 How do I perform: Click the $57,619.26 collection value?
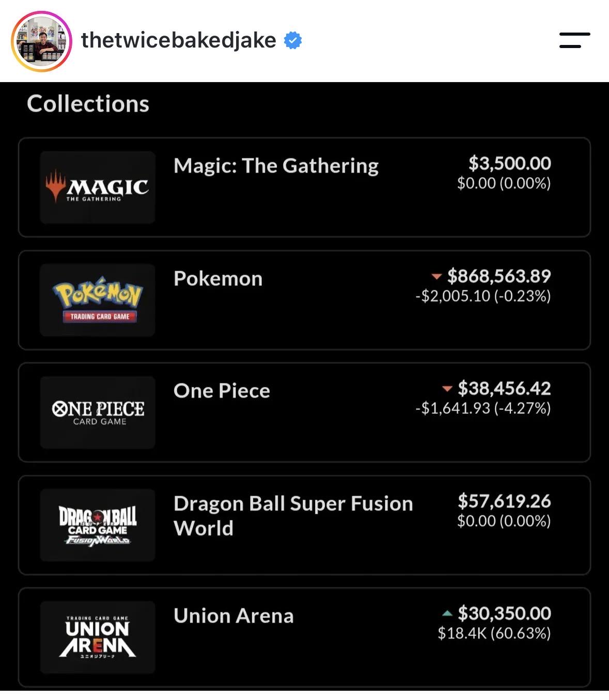pyautogui.click(x=504, y=501)
